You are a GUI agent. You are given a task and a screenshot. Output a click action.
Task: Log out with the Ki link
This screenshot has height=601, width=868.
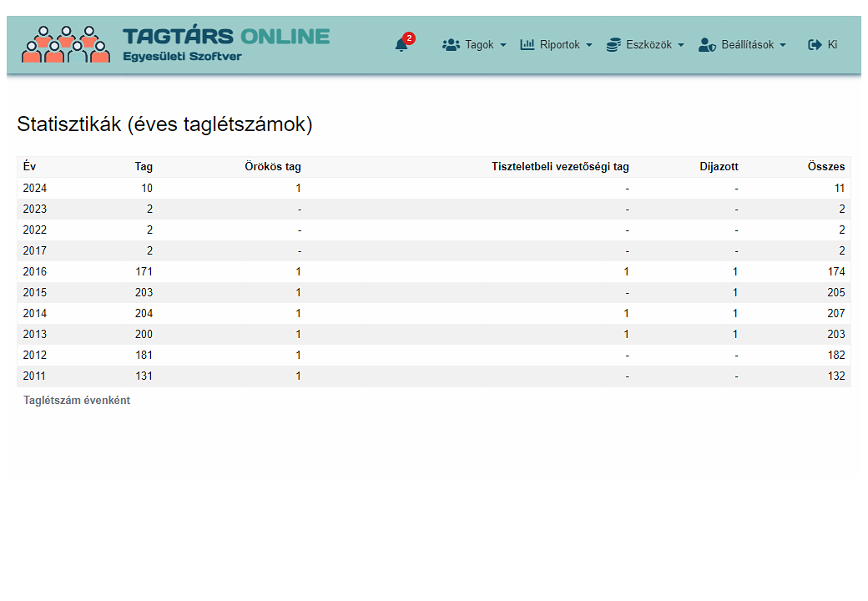tap(823, 45)
